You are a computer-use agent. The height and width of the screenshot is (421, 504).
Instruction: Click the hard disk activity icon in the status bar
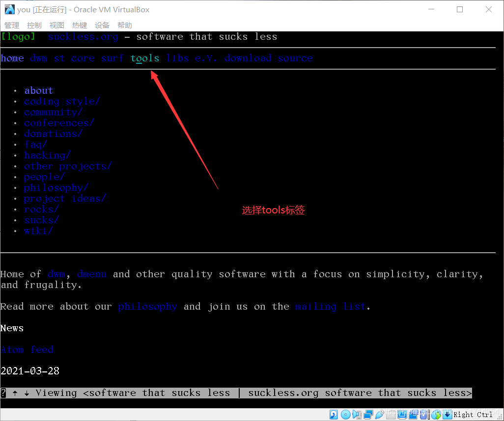click(x=334, y=415)
